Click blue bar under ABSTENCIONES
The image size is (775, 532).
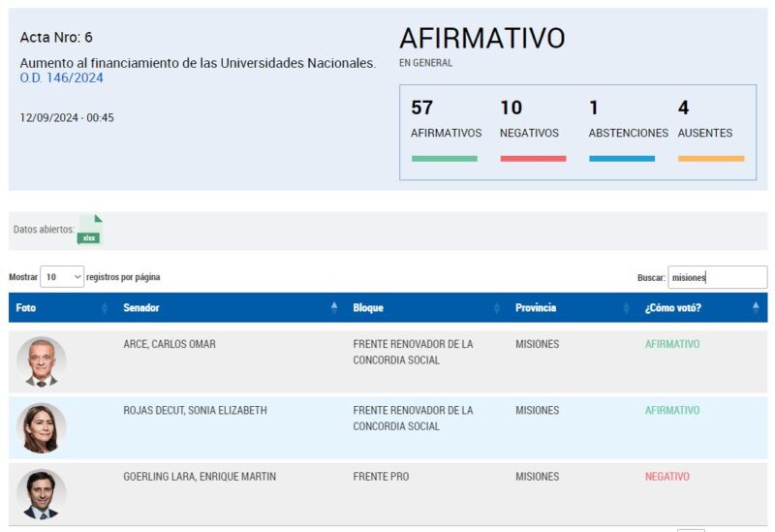pos(622,159)
